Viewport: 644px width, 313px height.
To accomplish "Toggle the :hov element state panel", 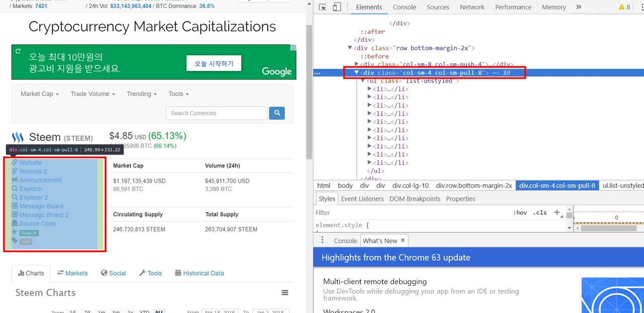I will (520, 212).
